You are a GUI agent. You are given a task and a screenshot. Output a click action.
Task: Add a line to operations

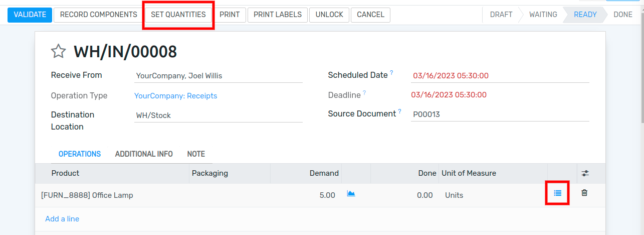[x=62, y=219]
